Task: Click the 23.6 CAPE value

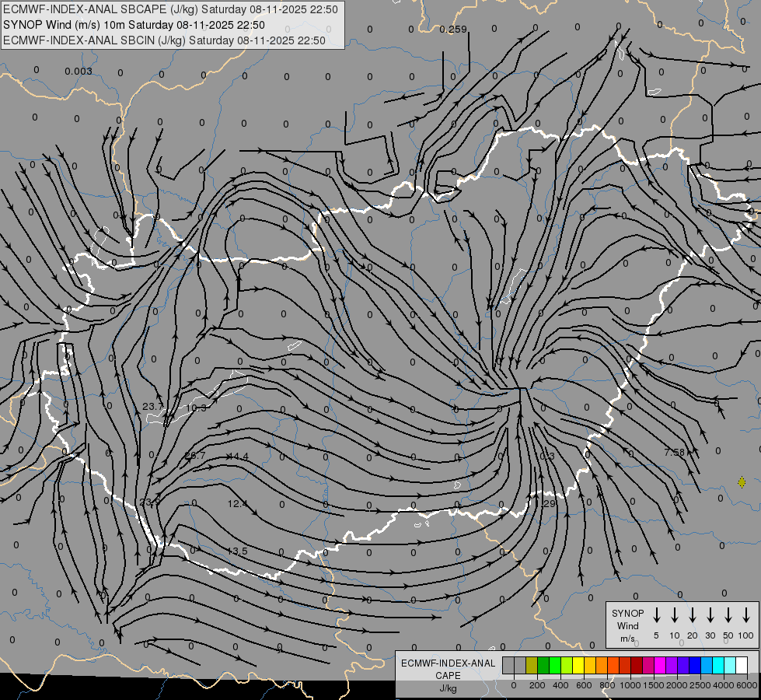Action: [149, 502]
